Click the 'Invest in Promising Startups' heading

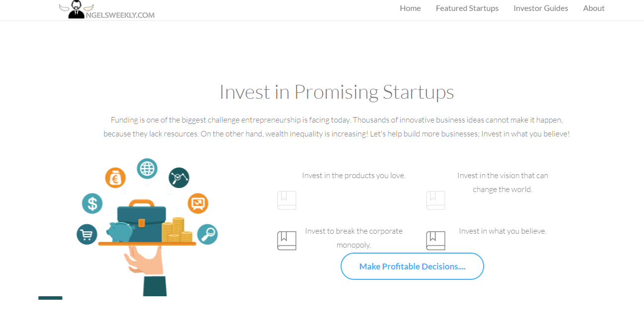pos(337,92)
